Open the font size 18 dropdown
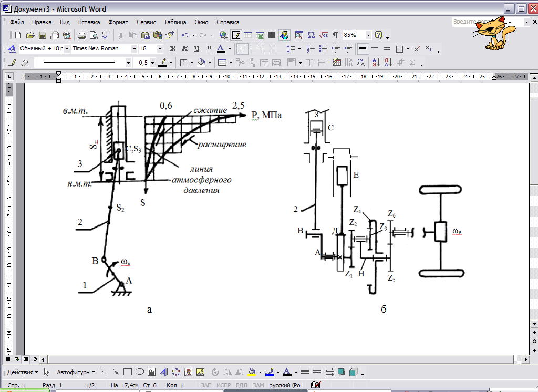 (159, 49)
